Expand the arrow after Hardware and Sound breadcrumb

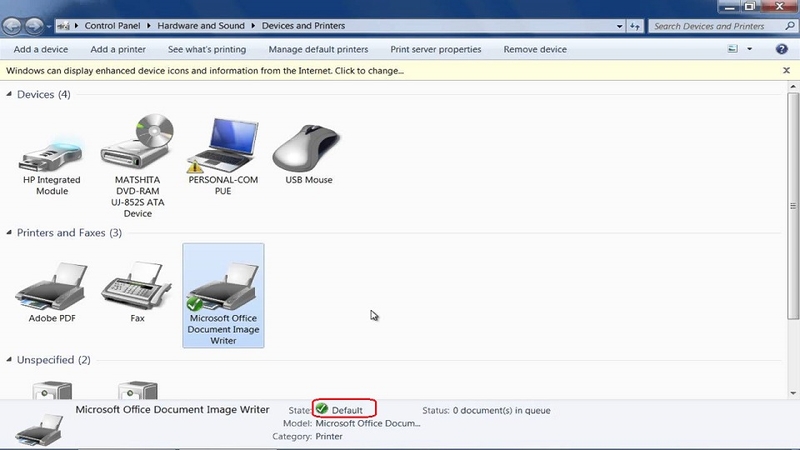tap(253, 26)
